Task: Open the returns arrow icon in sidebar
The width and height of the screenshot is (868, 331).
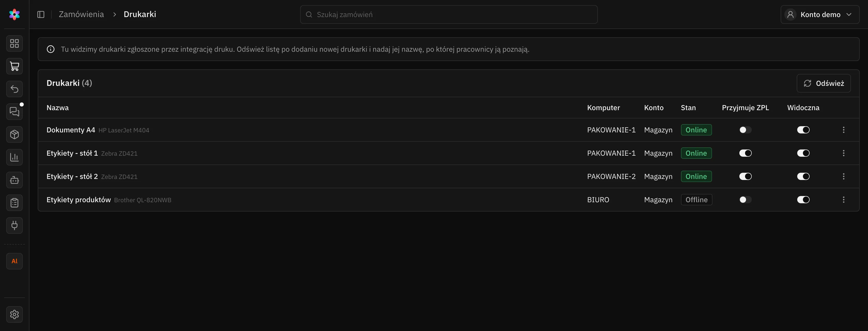Action: pos(14,89)
